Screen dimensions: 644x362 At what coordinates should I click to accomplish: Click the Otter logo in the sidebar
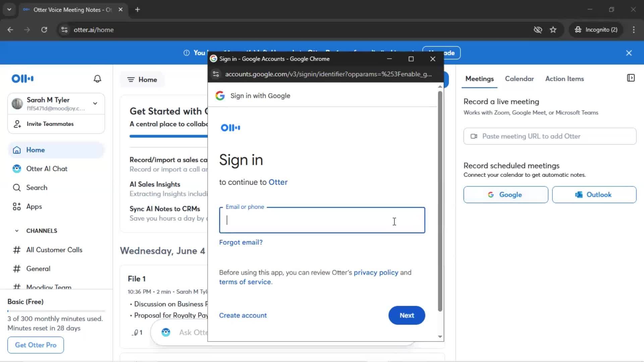click(22, 79)
